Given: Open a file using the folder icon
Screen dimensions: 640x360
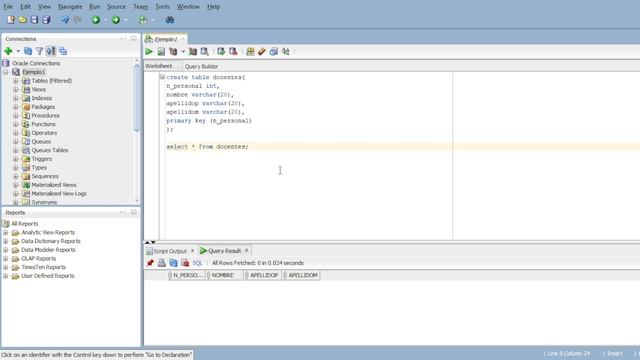Looking at the screenshot, I should 22,20.
